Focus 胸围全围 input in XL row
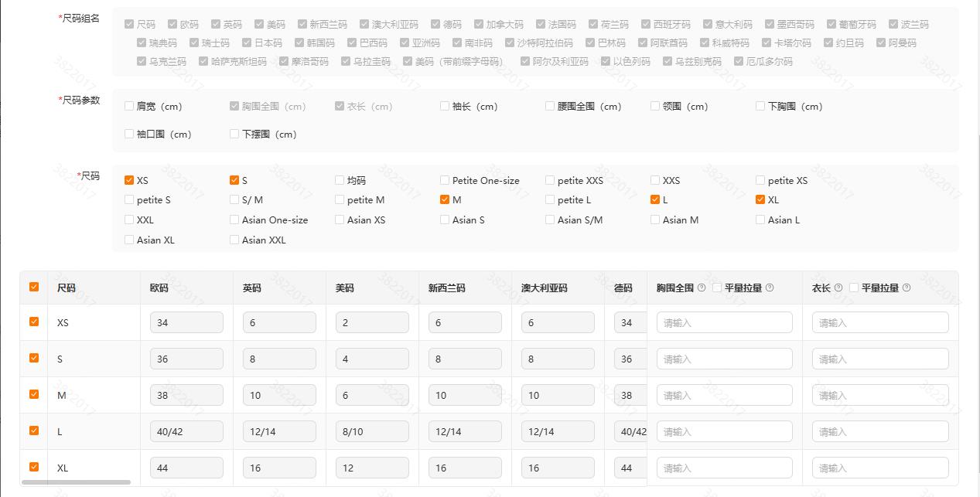Image resolution: width=980 pixels, height=497 pixels. click(x=724, y=468)
